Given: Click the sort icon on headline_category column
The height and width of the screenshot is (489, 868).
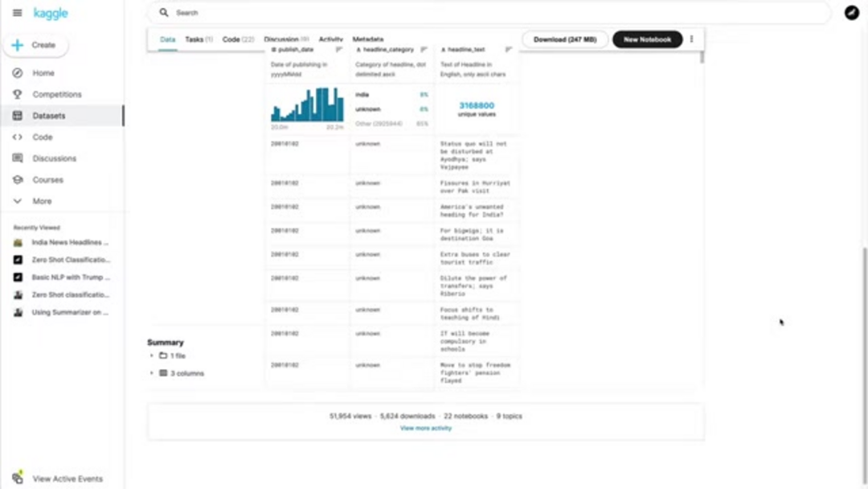Looking at the screenshot, I should [424, 50].
